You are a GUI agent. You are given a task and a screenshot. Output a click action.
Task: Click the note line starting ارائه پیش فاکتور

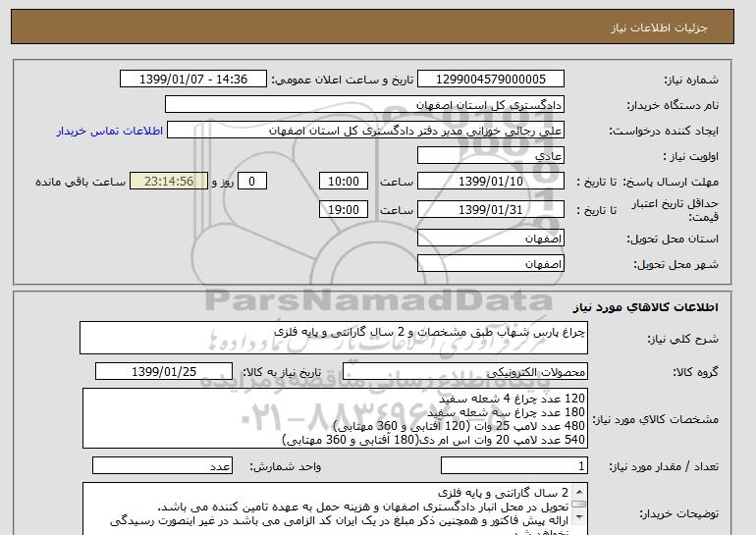tap(340, 520)
